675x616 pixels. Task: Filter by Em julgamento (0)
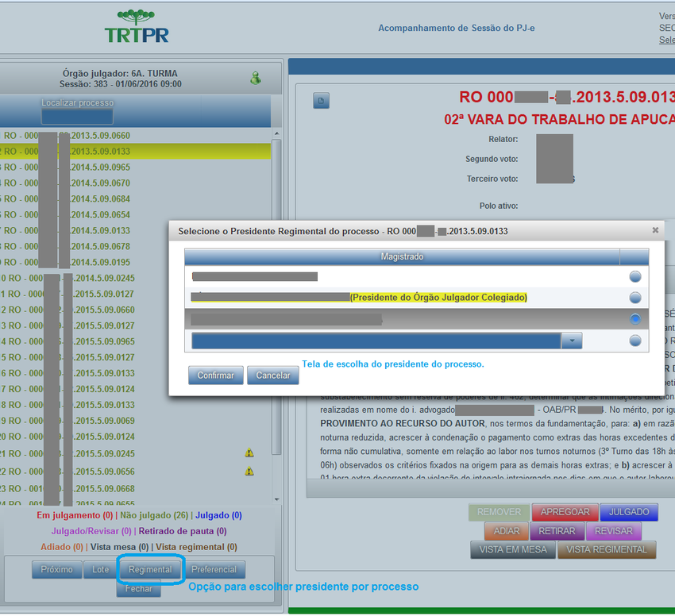click(x=75, y=515)
